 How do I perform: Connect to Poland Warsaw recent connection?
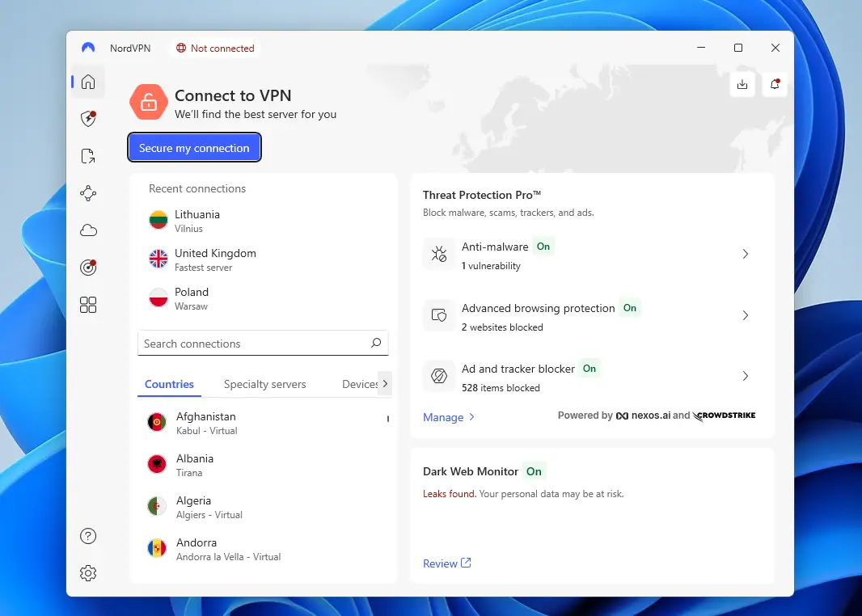(264, 298)
